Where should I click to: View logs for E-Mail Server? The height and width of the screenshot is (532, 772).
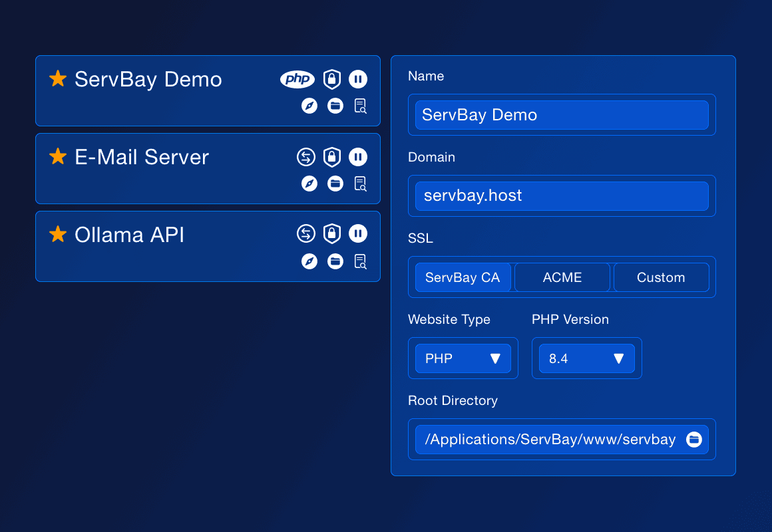pyautogui.click(x=361, y=184)
